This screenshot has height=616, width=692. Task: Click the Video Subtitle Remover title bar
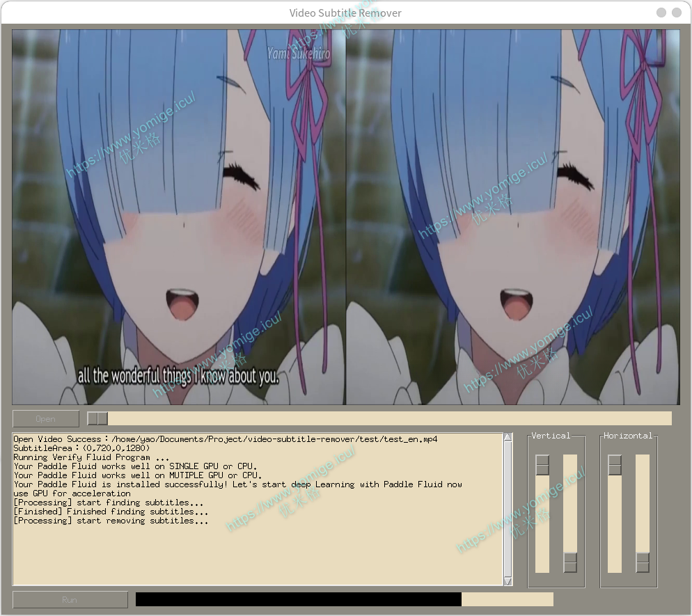(346, 12)
